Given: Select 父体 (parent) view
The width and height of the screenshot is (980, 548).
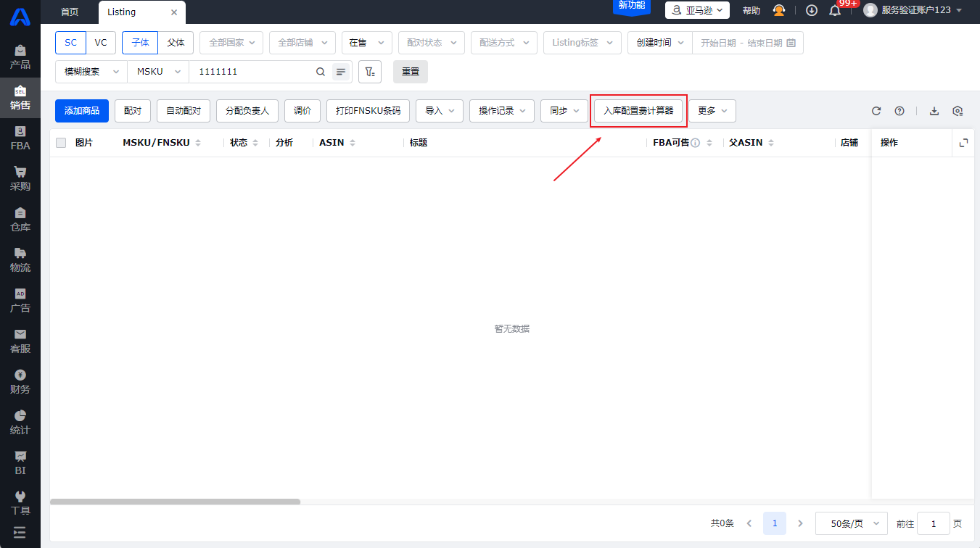Looking at the screenshot, I should [x=176, y=43].
